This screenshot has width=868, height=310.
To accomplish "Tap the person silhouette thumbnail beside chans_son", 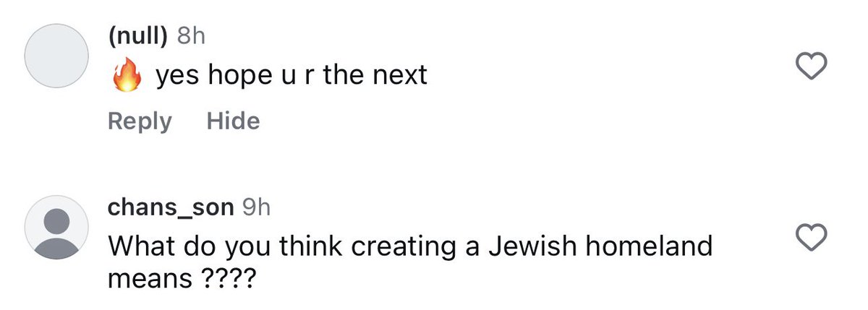I will 56,227.
